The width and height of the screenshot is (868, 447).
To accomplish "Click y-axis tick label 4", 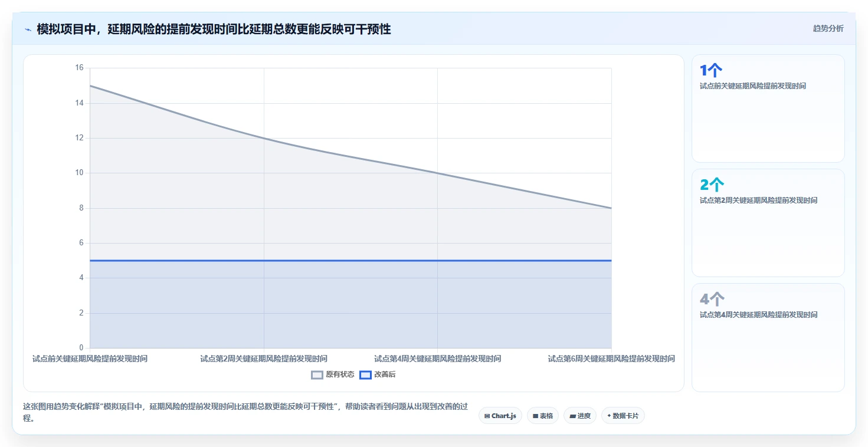I will tap(81, 278).
